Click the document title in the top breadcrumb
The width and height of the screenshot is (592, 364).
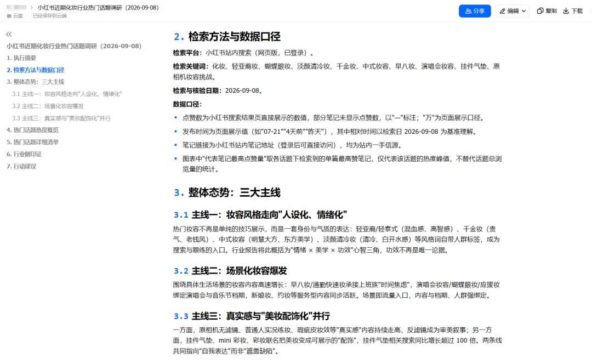(98, 8)
